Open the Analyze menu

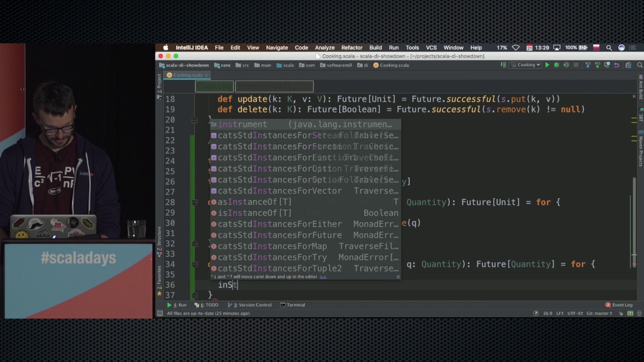[x=325, y=48]
